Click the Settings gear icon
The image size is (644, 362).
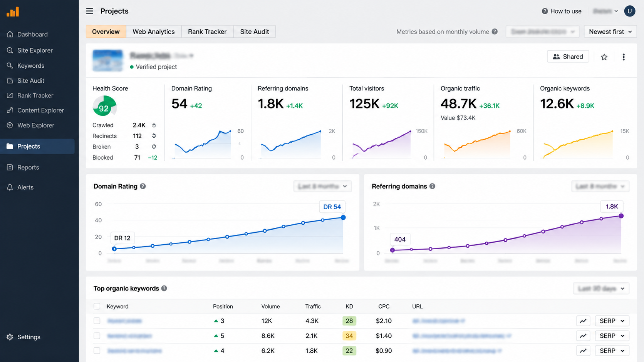coord(10,337)
